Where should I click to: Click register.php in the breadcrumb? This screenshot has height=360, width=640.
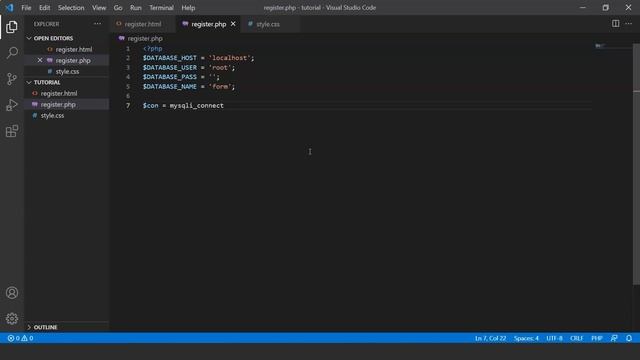145,38
